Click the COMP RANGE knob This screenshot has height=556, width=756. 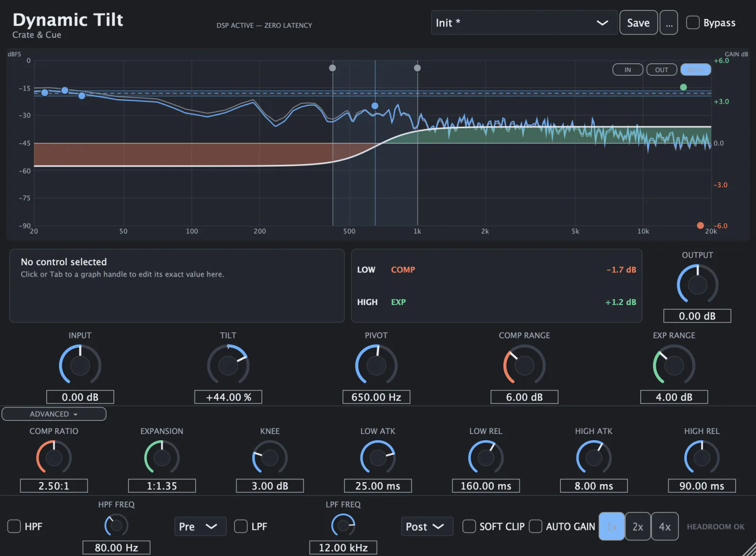click(x=524, y=365)
